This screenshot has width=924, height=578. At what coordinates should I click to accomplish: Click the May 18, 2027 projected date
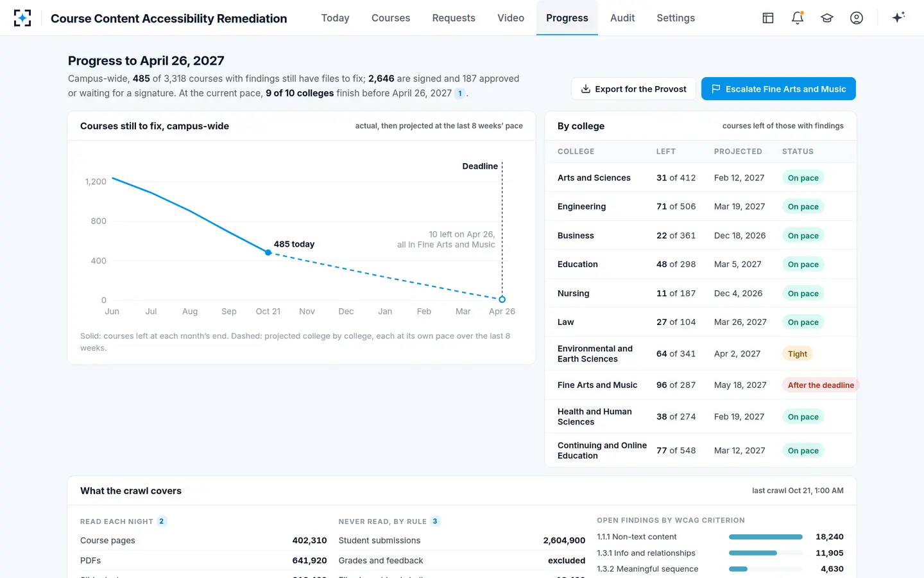click(740, 385)
